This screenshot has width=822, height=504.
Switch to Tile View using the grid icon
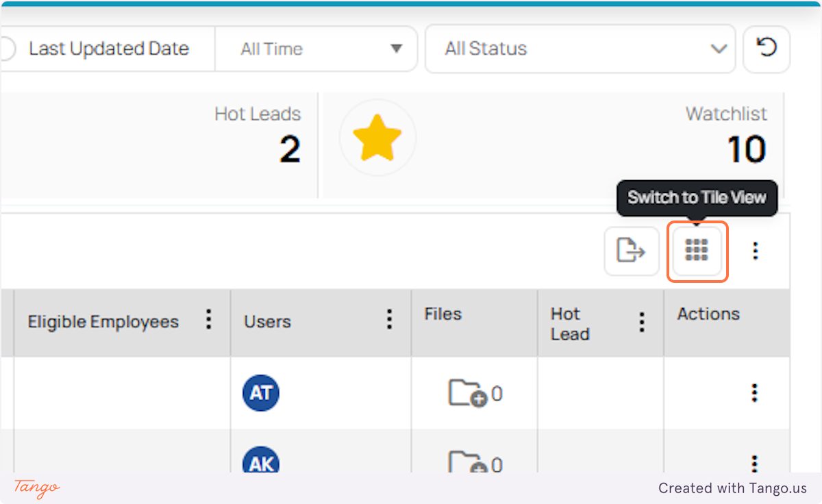coord(697,251)
